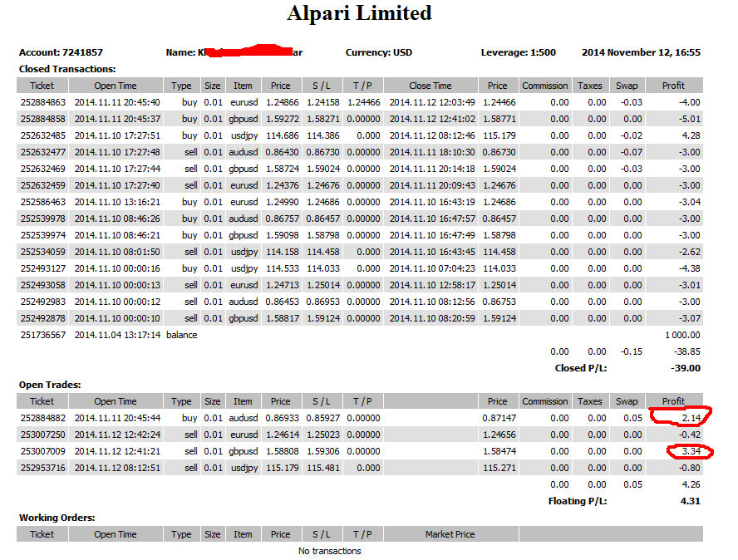Viewport: 738px width, 560px height.
Task: Click the 2.14 profit of audusd trade
Action: click(x=691, y=418)
